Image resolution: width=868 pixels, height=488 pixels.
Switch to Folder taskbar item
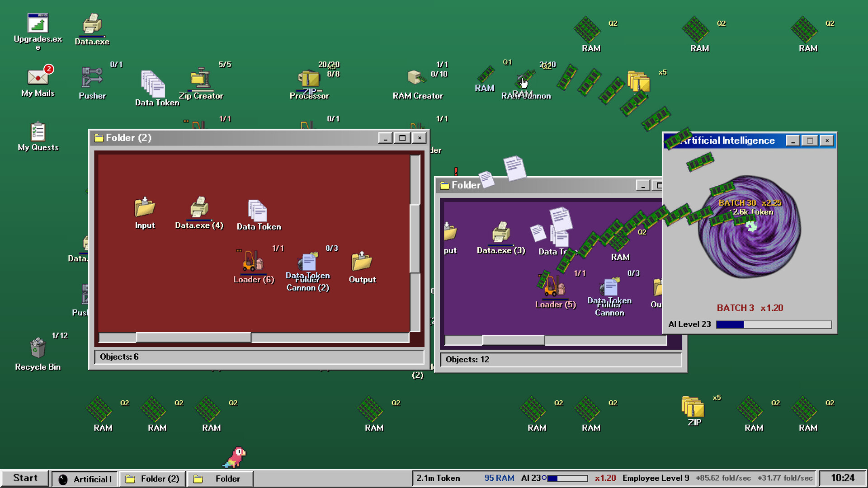pos(220,479)
